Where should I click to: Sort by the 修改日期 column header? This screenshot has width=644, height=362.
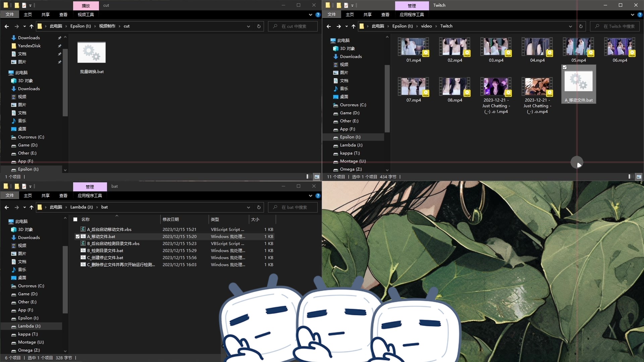[171, 220]
